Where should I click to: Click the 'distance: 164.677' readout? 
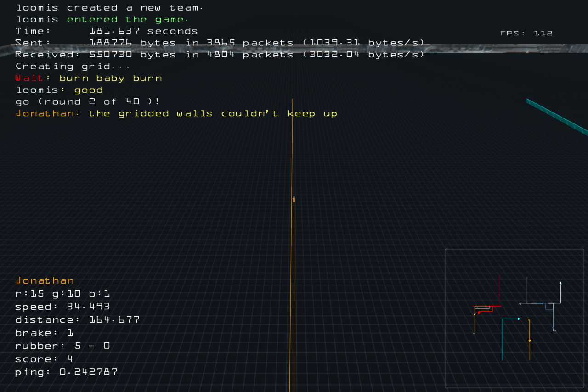[x=78, y=319]
